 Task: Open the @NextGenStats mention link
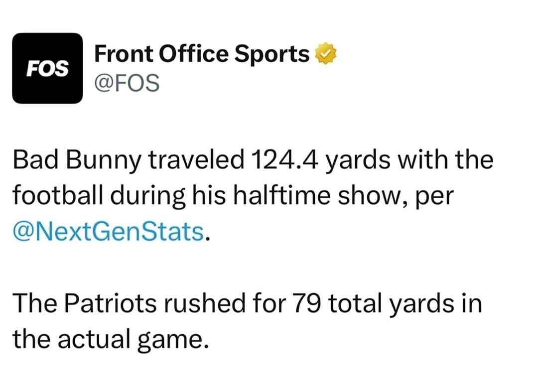coord(108,232)
